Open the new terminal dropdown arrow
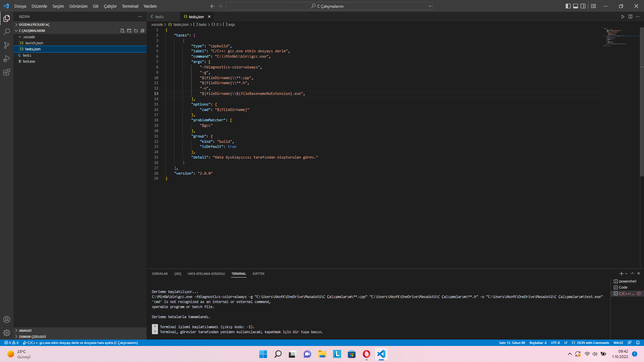The image size is (644, 362). pyautogui.click(x=626, y=274)
